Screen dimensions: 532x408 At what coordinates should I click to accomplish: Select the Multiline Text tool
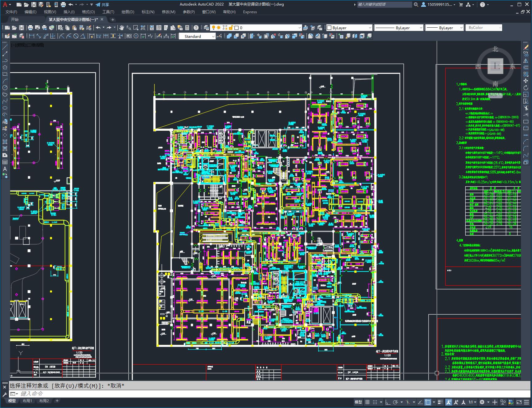tap(5, 169)
